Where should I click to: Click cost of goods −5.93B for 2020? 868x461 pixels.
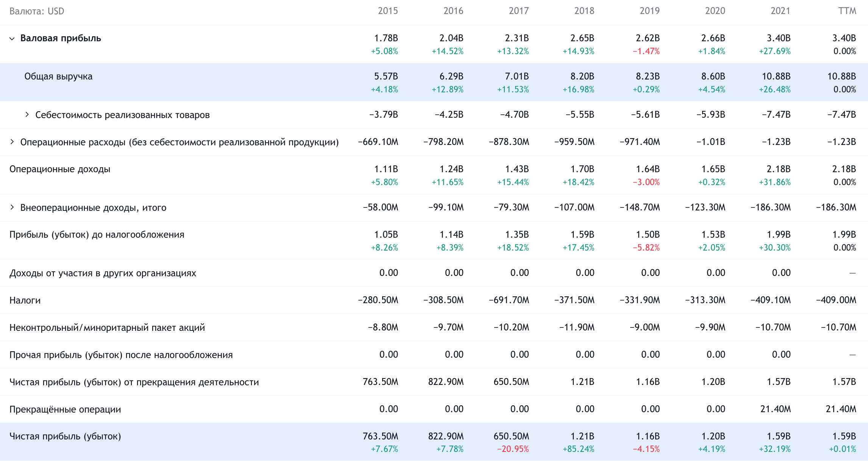click(711, 115)
